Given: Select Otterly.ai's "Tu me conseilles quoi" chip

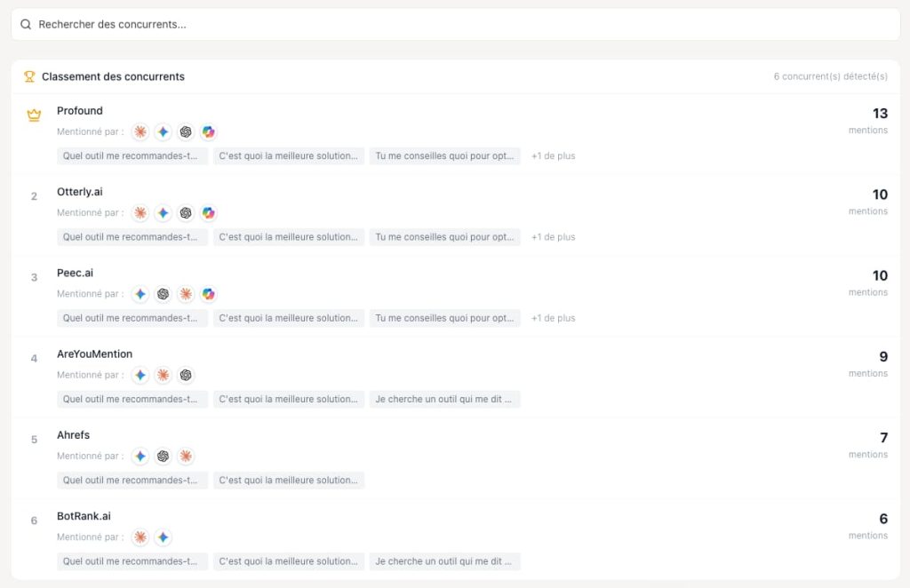Looking at the screenshot, I should tap(445, 237).
